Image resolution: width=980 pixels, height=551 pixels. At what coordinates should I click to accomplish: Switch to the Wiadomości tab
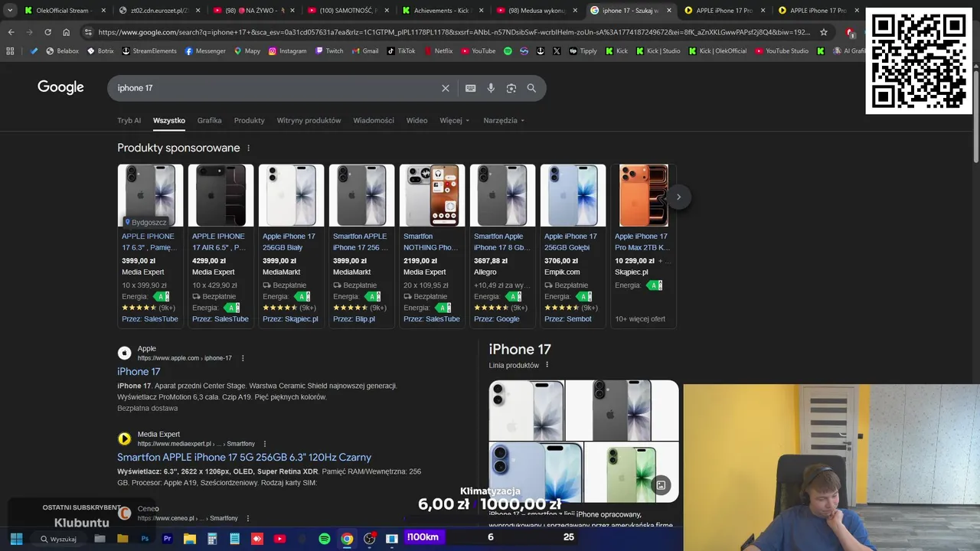click(x=374, y=120)
